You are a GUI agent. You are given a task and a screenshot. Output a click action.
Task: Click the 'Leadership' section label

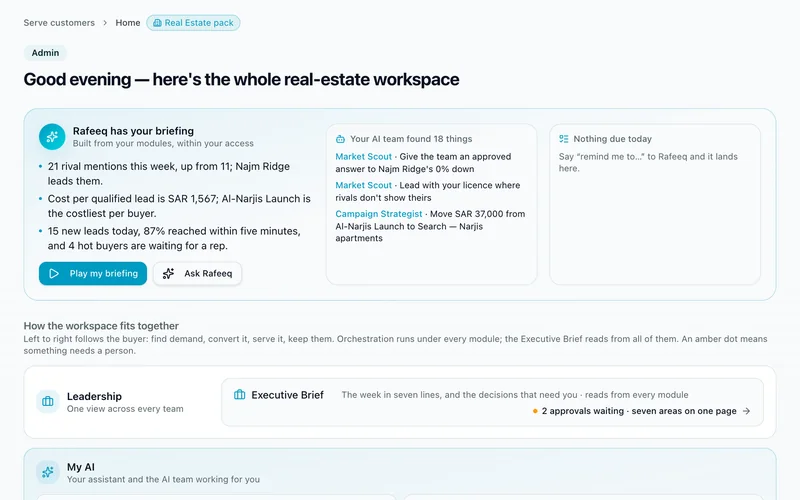click(94, 396)
